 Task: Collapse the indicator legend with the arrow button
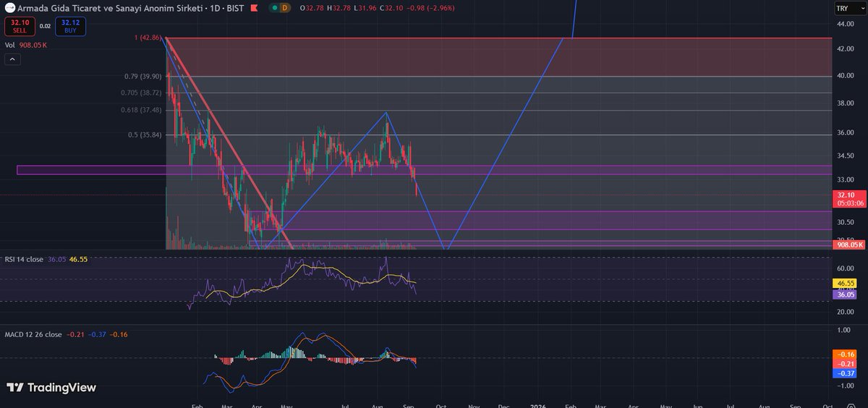pyautogui.click(x=12, y=59)
